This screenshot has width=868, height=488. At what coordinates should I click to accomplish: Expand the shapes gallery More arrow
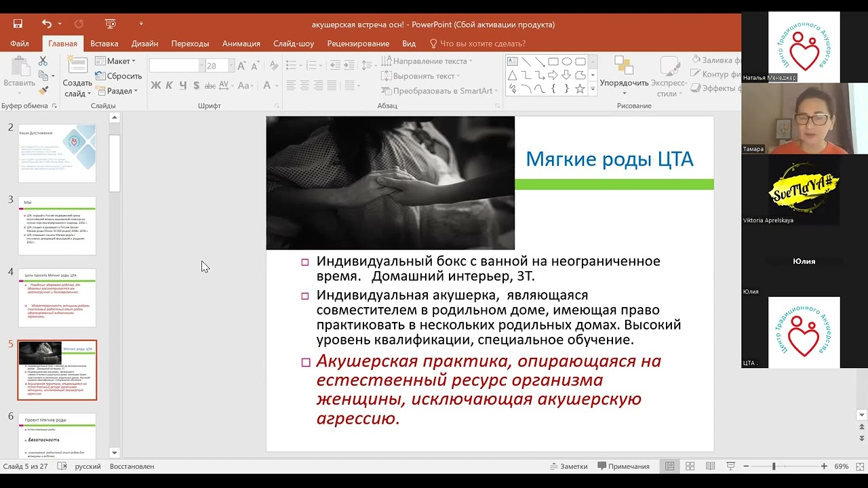coord(593,89)
